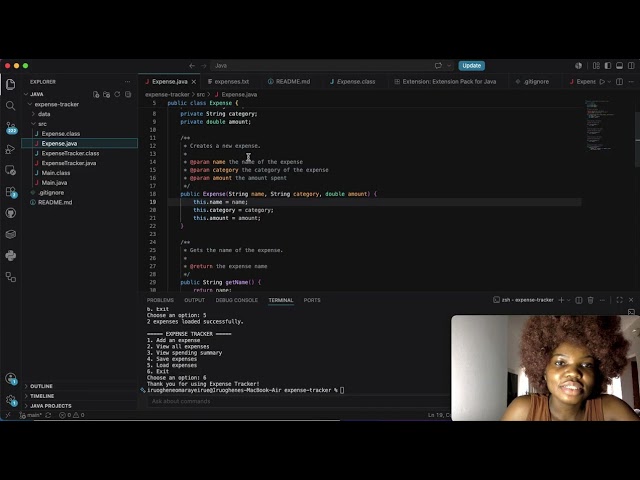Open the DEBUG CONSOLE panel tab
The width and height of the screenshot is (640, 480).
[237, 300]
